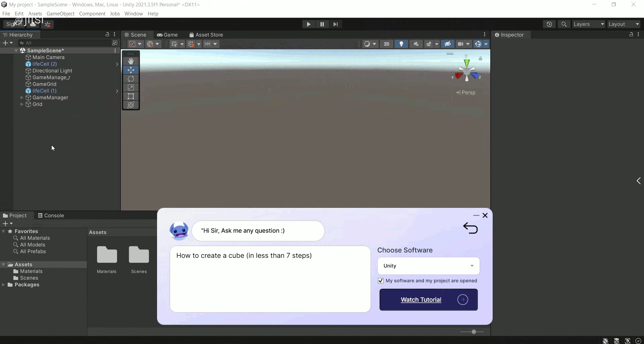Click the question text input box

[x=270, y=279]
